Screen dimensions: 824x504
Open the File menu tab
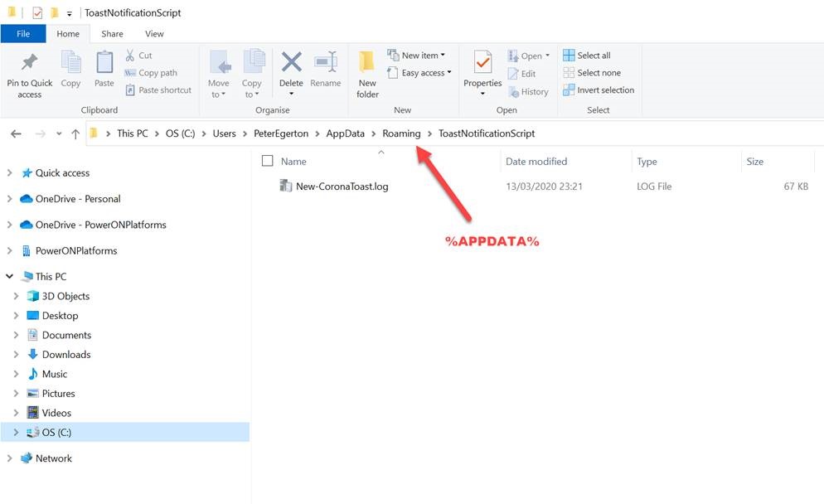[23, 34]
